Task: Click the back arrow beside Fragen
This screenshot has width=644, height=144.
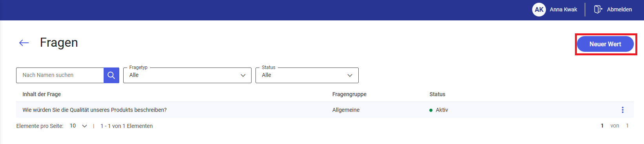Action: (x=24, y=43)
